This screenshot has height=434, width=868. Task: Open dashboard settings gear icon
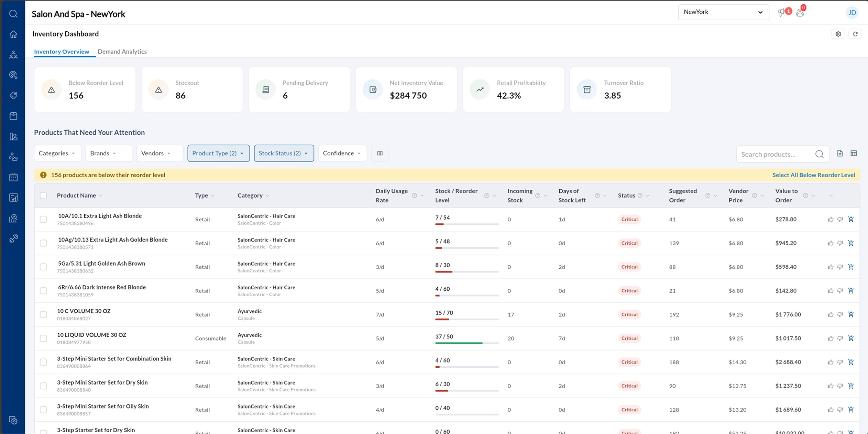click(838, 34)
